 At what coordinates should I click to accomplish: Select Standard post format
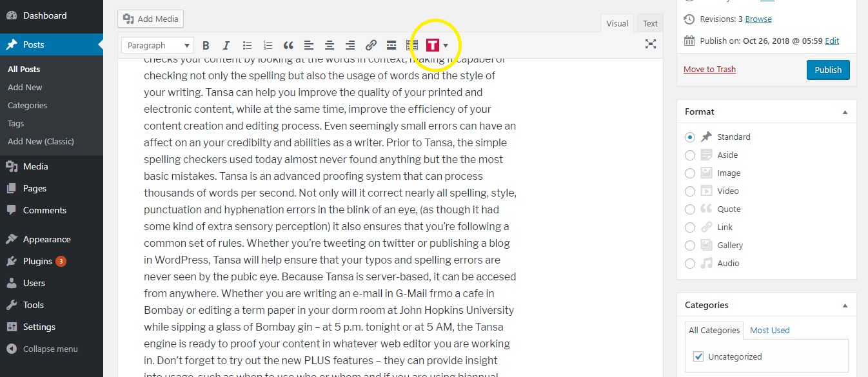click(690, 137)
